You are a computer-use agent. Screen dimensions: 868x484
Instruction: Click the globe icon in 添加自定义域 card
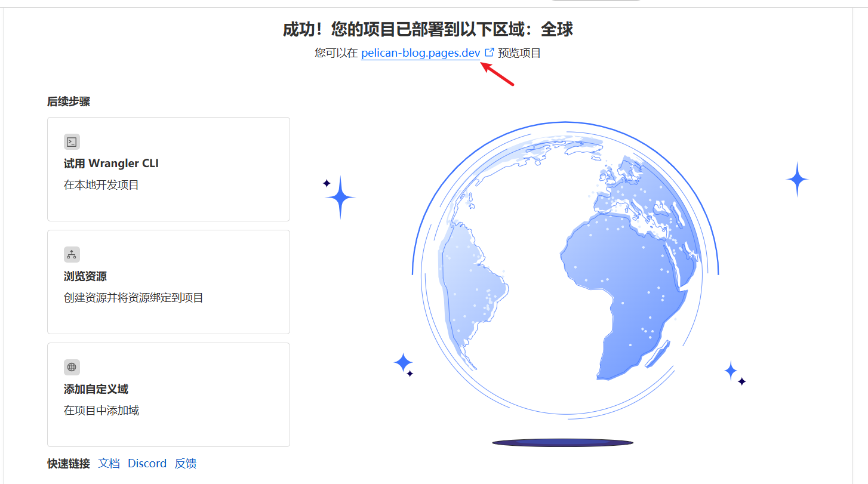(x=72, y=368)
